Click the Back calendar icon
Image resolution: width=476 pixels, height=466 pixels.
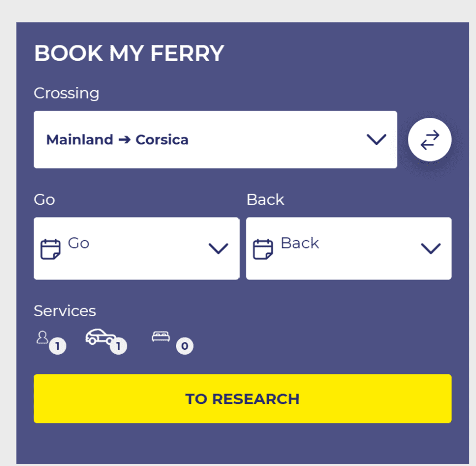(x=263, y=249)
